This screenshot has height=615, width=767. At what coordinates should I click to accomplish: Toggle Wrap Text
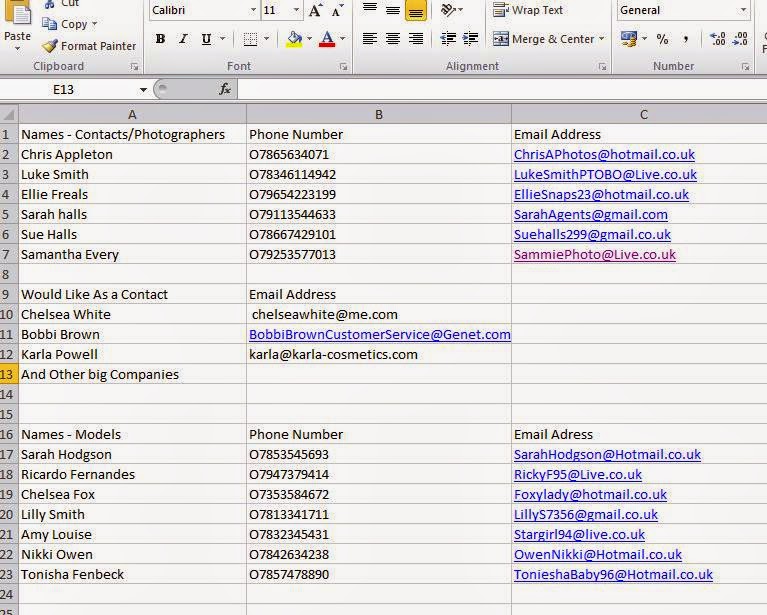(x=528, y=10)
